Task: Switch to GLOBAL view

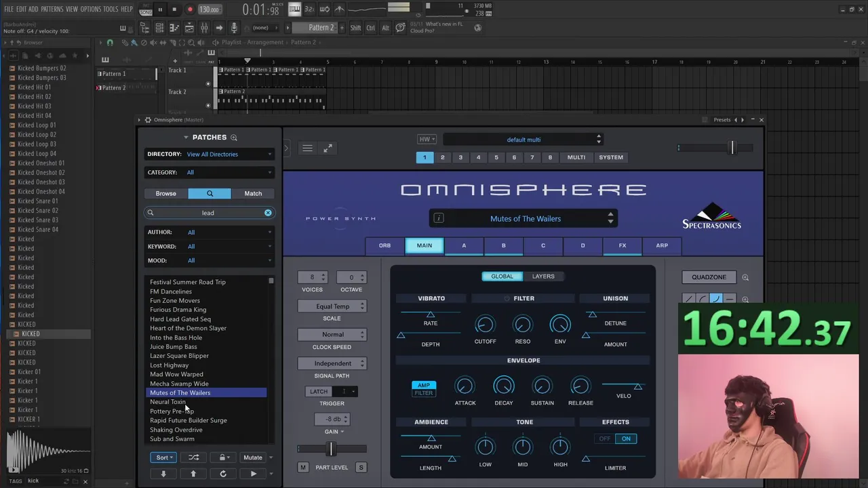Action: click(502, 277)
